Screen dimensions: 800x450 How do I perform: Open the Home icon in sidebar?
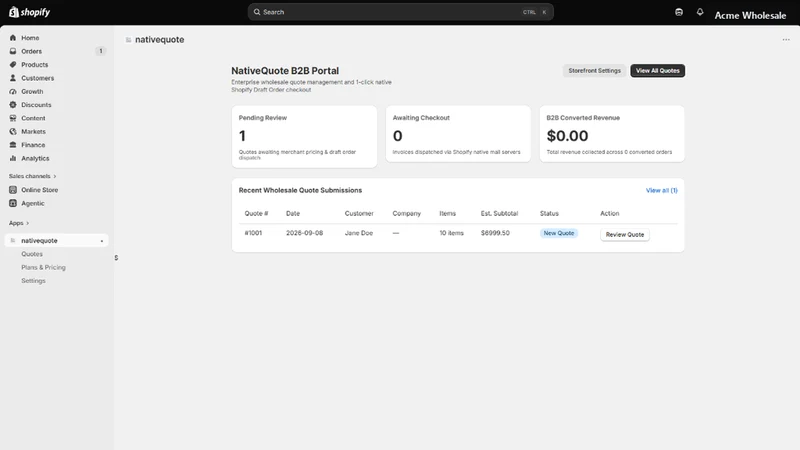pos(13,38)
